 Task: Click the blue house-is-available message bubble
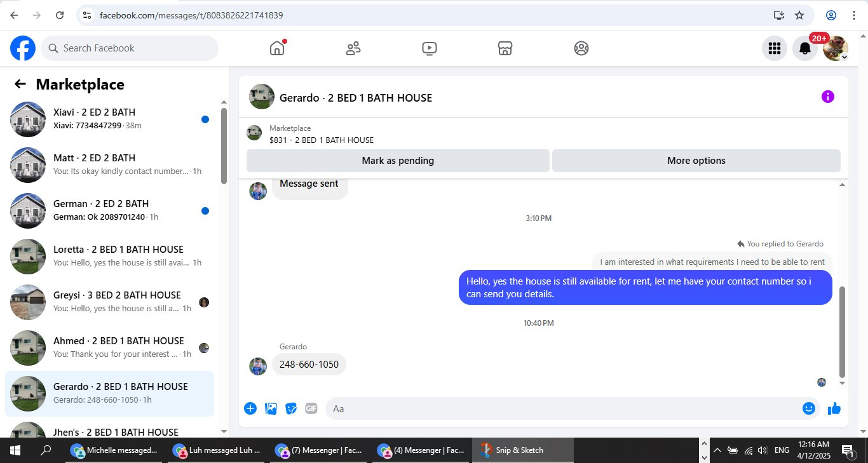(646, 288)
